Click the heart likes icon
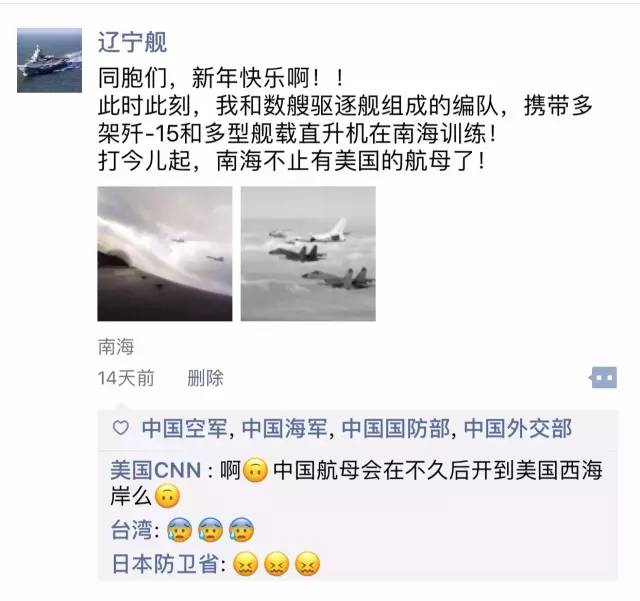The image size is (640, 601). [x=120, y=428]
